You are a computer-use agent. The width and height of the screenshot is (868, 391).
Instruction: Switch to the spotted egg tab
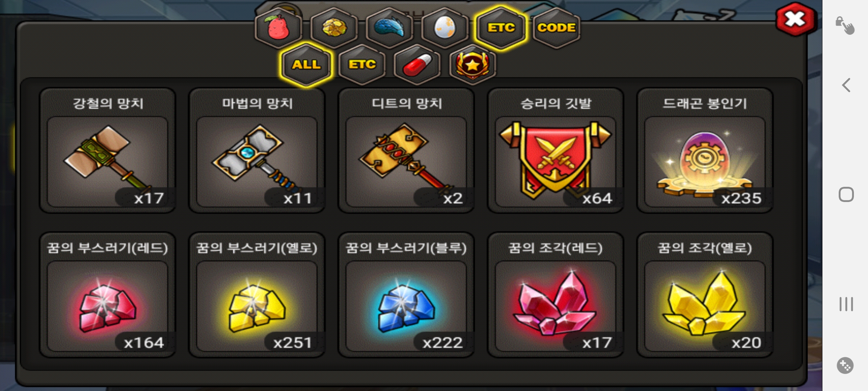[x=445, y=28]
